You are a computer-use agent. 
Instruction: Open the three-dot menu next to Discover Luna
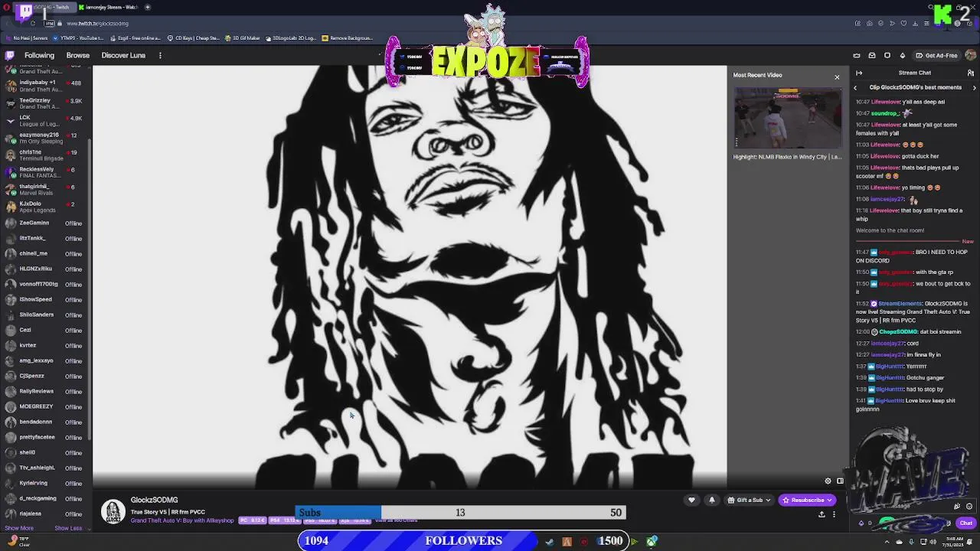pyautogui.click(x=160, y=55)
